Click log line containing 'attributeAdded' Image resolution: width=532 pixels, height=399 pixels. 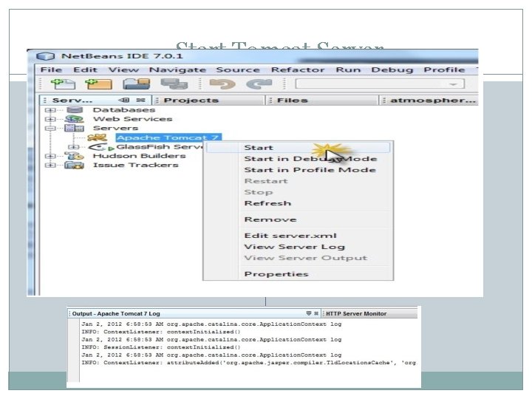click(248, 363)
